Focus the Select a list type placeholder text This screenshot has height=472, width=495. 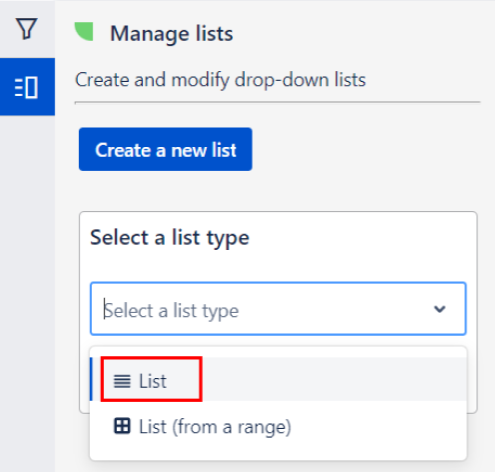pyautogui.click(x=171, y=311)
